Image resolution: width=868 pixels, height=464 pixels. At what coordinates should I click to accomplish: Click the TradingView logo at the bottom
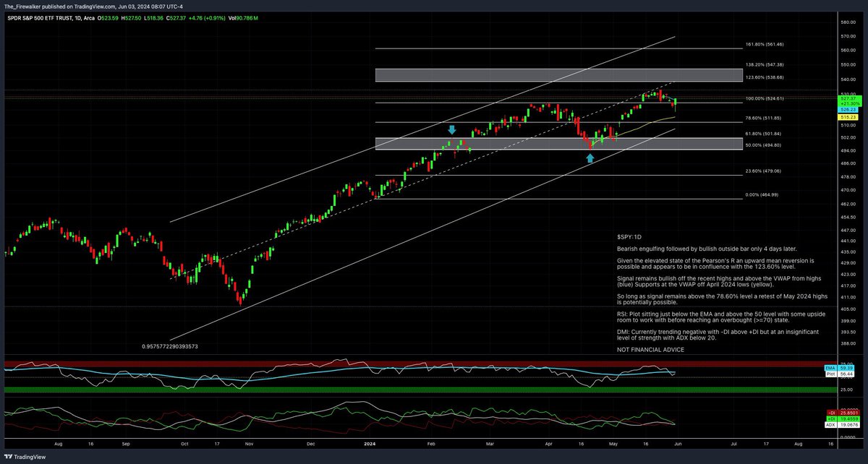tap(26, 456)
